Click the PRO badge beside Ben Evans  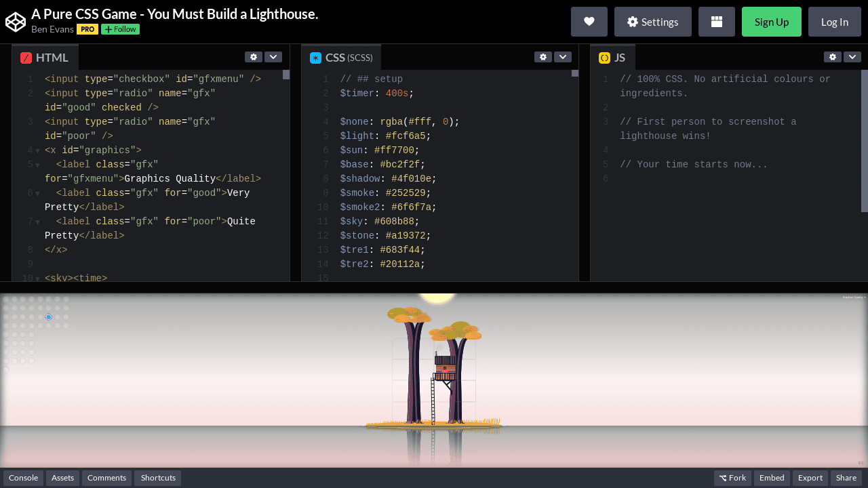(x=87, y=29)
